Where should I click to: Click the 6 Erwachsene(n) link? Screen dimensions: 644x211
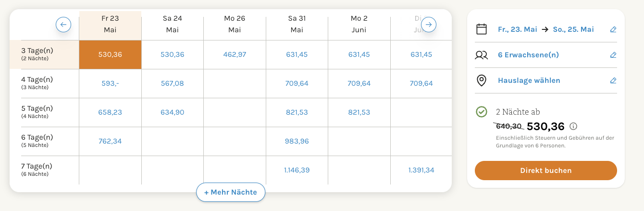click(528, 55)
